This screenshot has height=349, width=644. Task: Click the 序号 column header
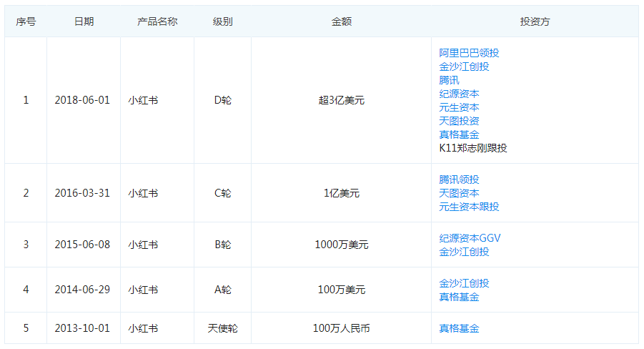(26, 21)
